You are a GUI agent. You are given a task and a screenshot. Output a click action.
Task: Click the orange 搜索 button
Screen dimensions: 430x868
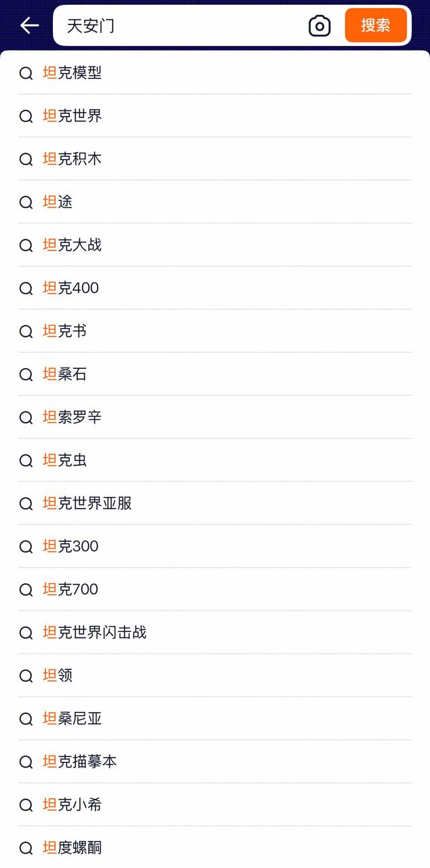pos(376,26)
